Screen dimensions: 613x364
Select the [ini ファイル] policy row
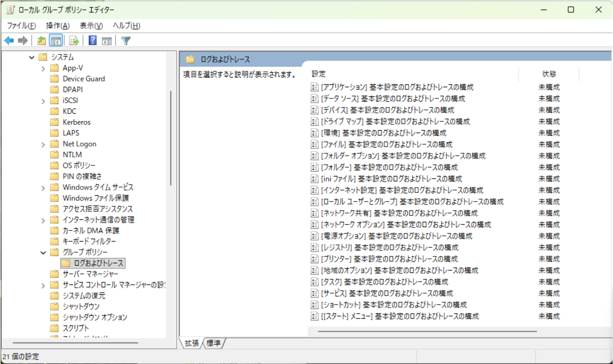point(391,179)
